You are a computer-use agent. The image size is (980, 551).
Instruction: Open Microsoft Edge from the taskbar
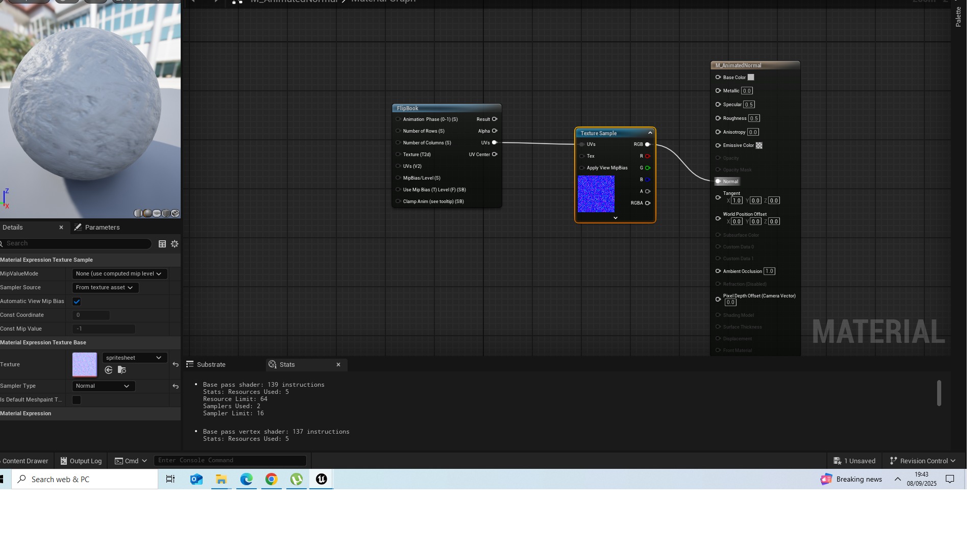[x=247, y=479]
